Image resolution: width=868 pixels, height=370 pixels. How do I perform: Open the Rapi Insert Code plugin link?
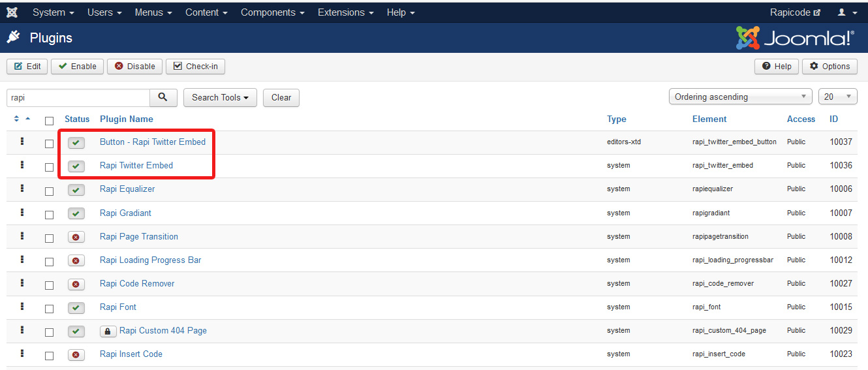(x=131, y=354)
